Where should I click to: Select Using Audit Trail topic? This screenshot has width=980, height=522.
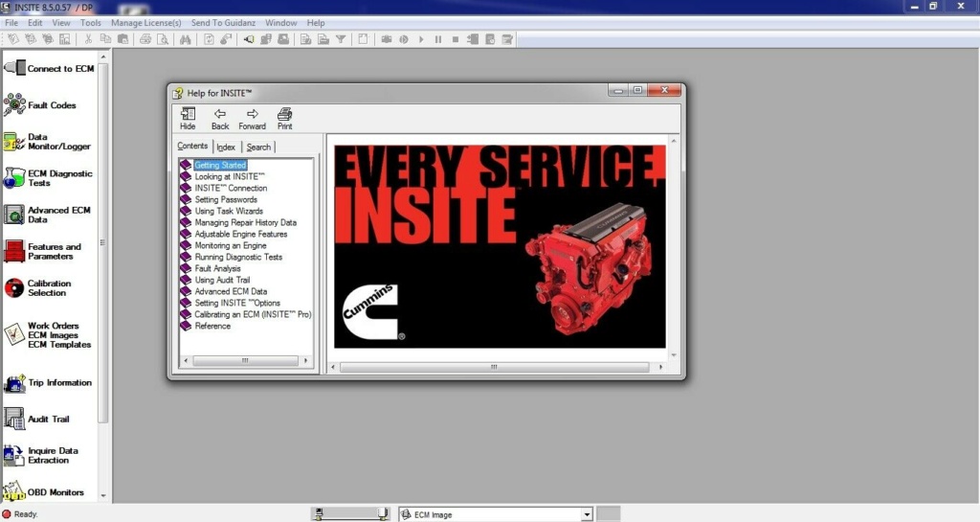[222, 280]
